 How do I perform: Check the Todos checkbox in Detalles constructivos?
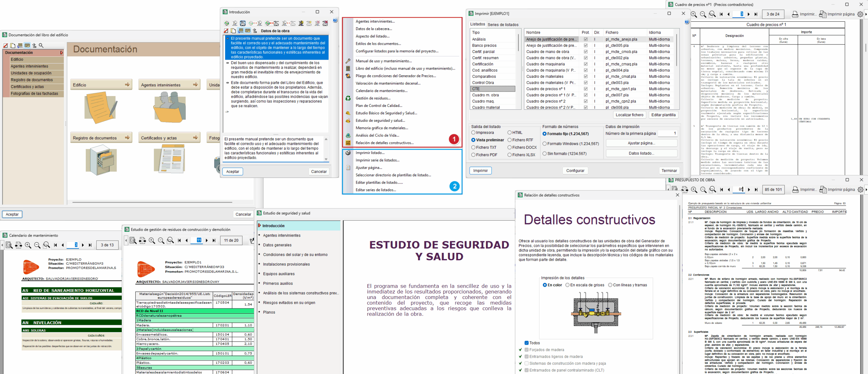527,343
